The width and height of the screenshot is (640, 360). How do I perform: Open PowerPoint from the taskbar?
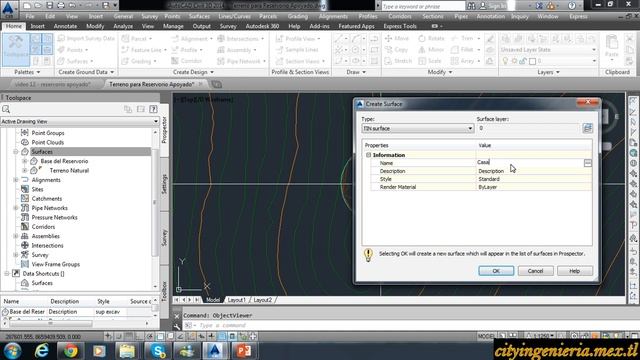point(244,351)
